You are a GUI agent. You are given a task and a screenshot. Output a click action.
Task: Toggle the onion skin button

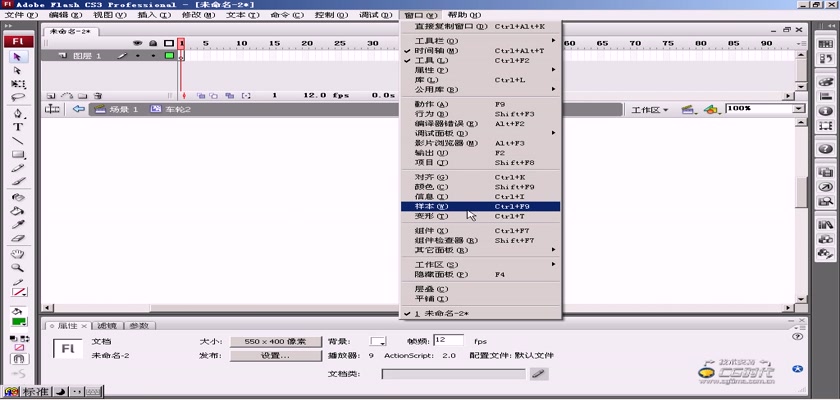pos(201,96)
